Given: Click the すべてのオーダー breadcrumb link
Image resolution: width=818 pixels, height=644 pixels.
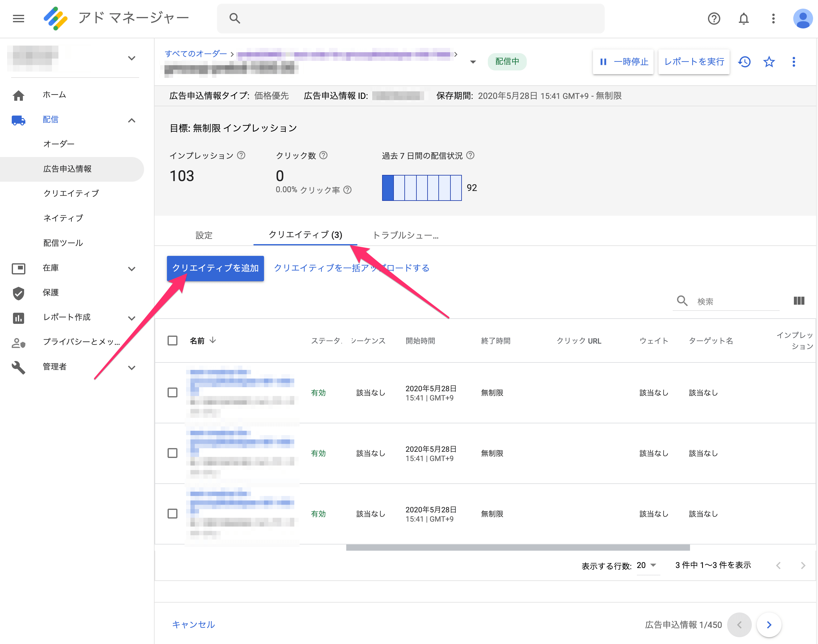Looking at the screenshot, I should tap(196, 54).
